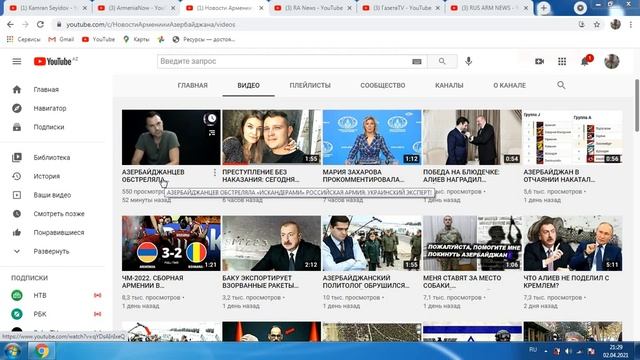This screenshot has width=640, height=360.
Task: Click add to queue icon on first thumbnail
Action: [x=211, y=133]
